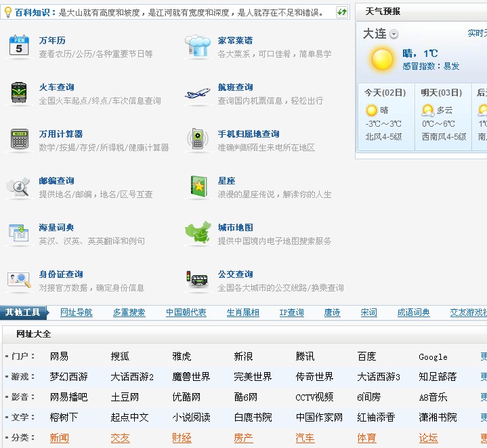Viewport: 487px width, 448px height.
Task: Click the 星座 green star book icon
Action: point(198,186)
